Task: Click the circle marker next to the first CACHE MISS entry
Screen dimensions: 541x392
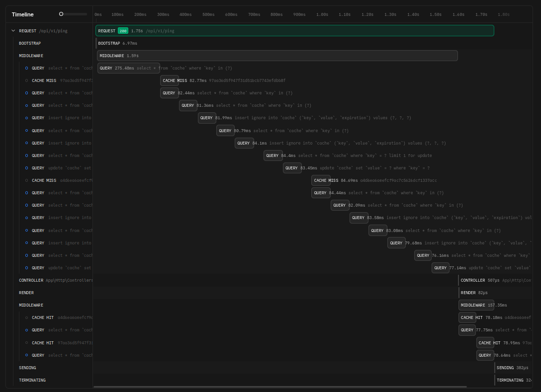Action: 27,80
